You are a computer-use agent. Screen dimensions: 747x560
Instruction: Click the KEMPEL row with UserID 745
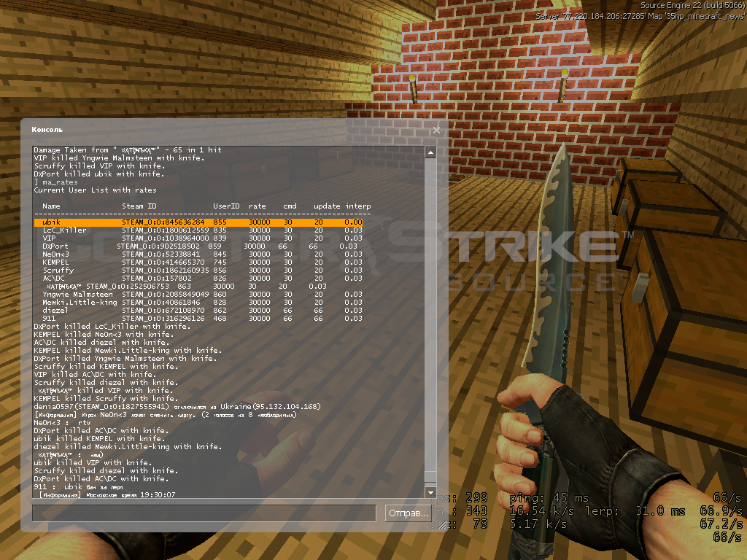pos(202,262)
